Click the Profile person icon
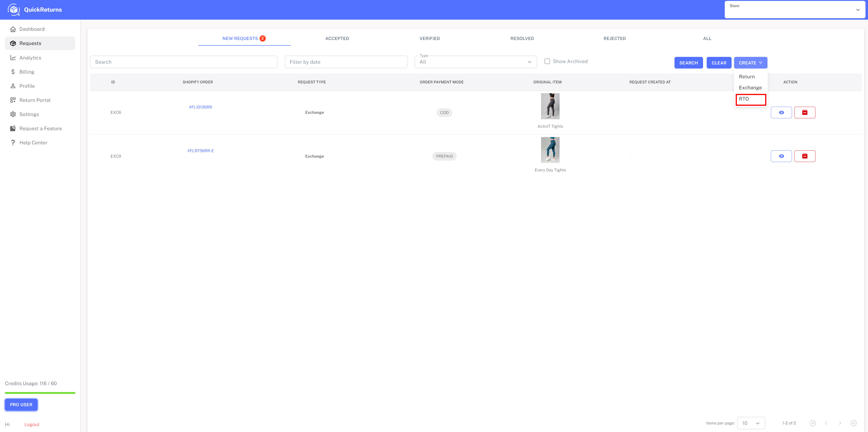868x432 pixels. coord(13,86)
